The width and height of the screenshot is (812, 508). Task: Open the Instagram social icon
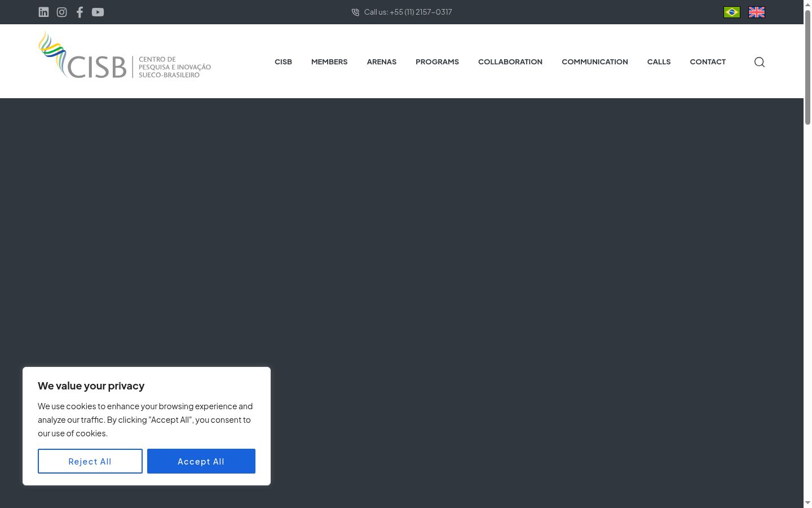[x=61, y=12]
